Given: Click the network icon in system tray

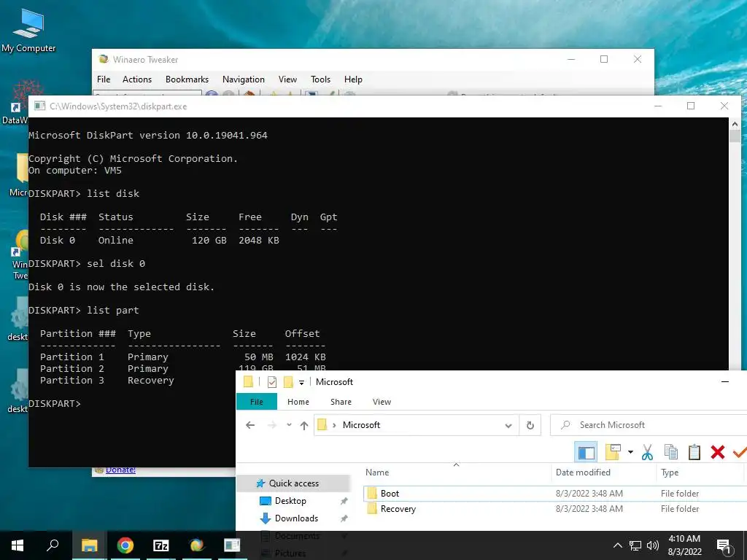Looking at the screenshot, I should (x=635, y=545).
